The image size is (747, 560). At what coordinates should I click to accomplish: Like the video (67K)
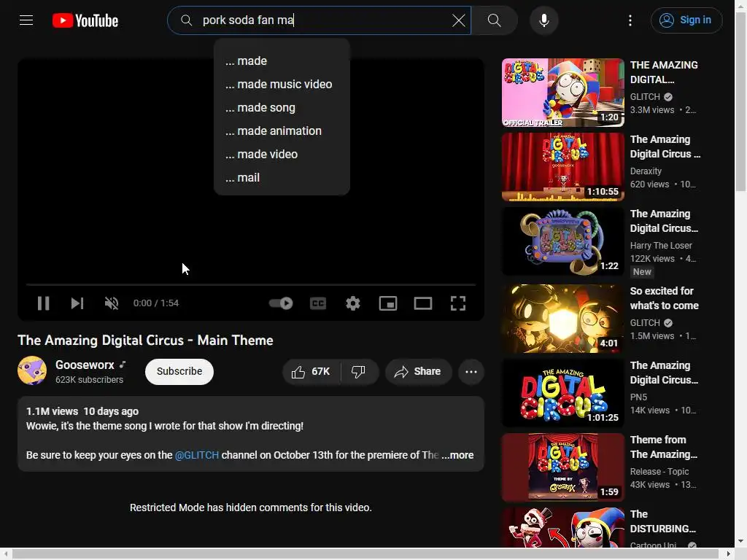click(x=311, y=372)
